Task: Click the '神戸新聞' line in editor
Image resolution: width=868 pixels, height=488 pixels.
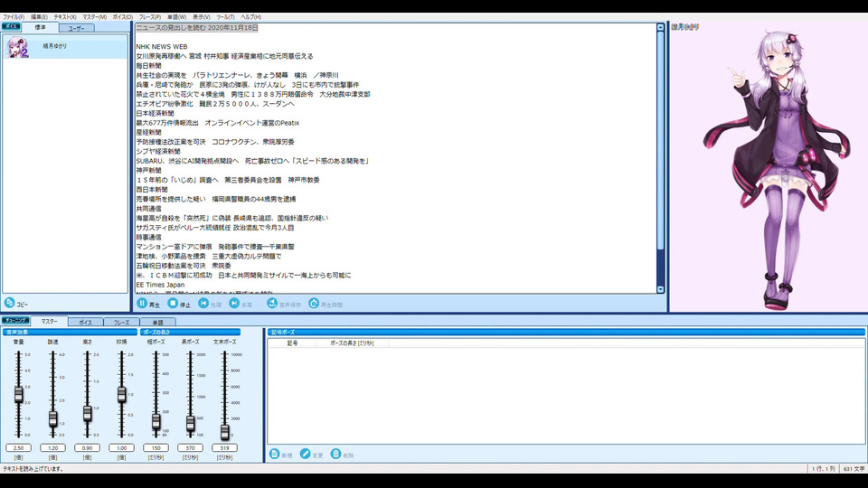Action: tap(149, 171)
